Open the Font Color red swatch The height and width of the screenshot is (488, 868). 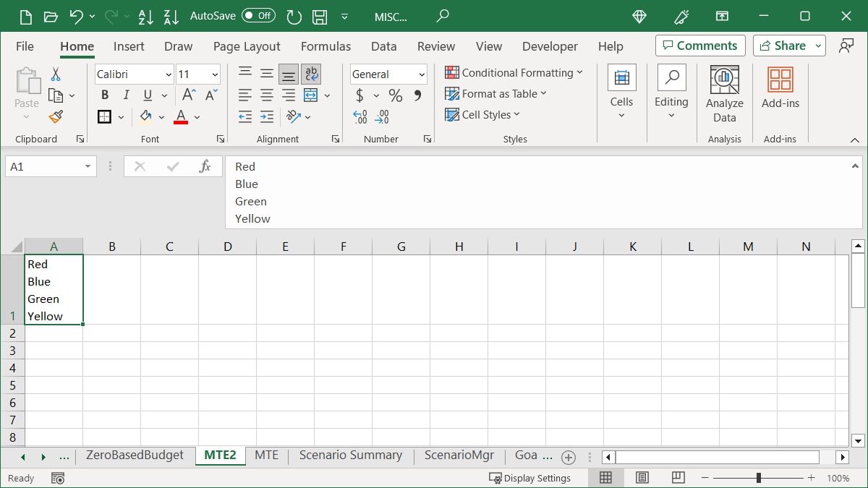[x=181, y=116]
